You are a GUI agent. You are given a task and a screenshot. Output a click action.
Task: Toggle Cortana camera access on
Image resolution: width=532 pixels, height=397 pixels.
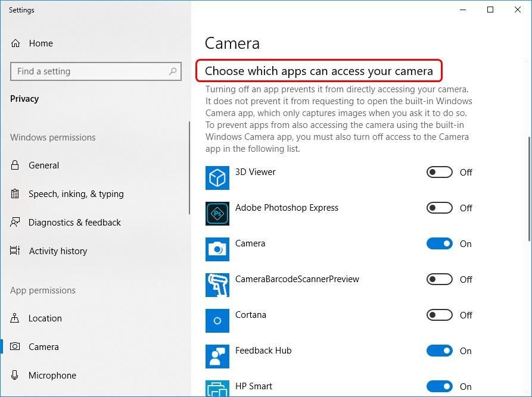click(440, 315)
